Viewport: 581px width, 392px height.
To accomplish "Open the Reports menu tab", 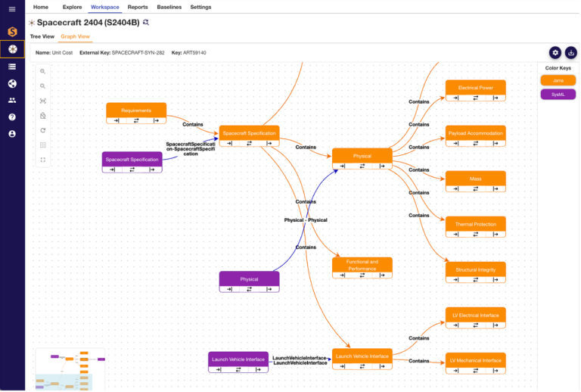I will [x=138, y=7].
